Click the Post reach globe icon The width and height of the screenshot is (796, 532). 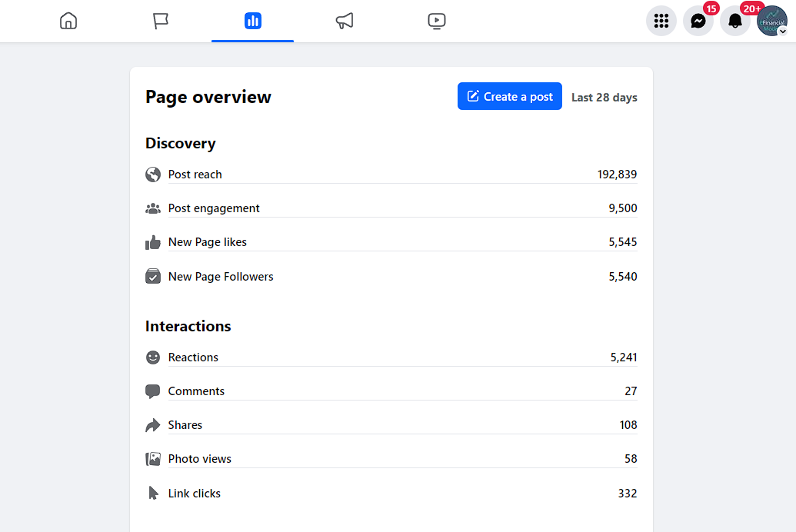coord(153,175)
